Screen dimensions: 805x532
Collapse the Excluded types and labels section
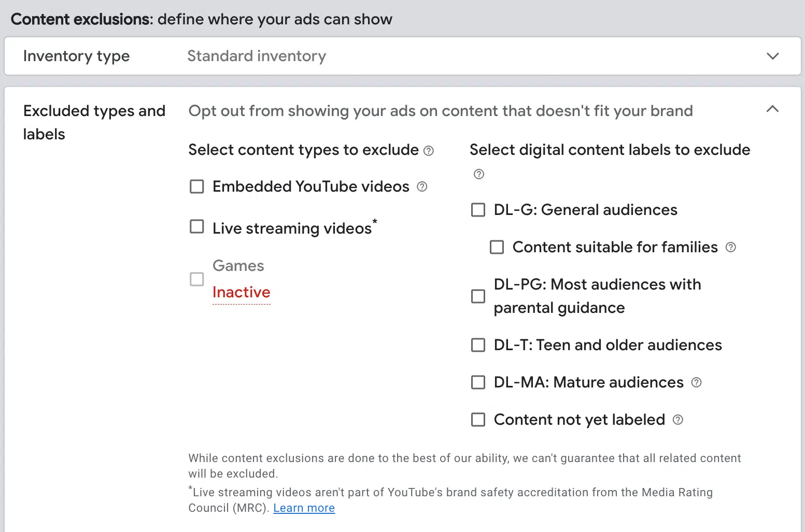coord(772,109)
